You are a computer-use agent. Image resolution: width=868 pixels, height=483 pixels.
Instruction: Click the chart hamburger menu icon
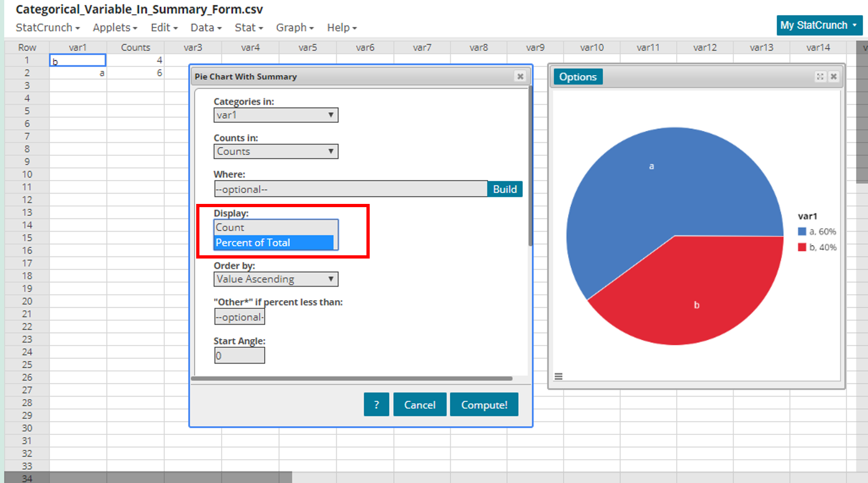pyautogui.click(x=558, y=376)
